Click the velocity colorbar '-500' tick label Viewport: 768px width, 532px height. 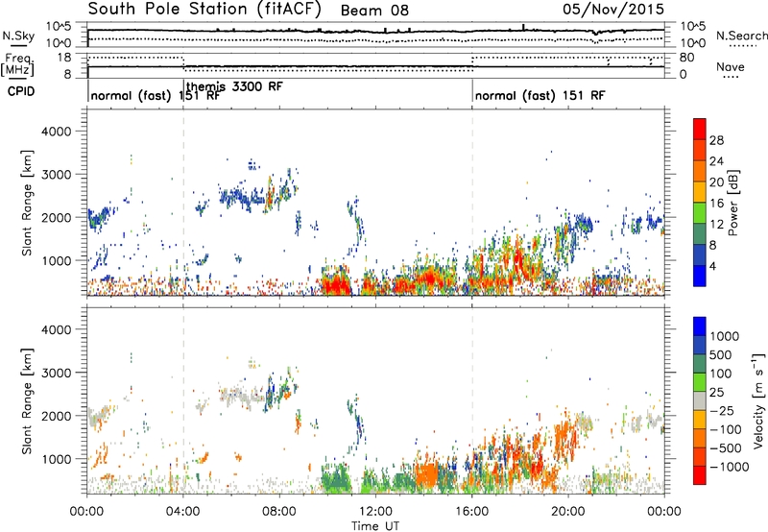click(726, 447)
